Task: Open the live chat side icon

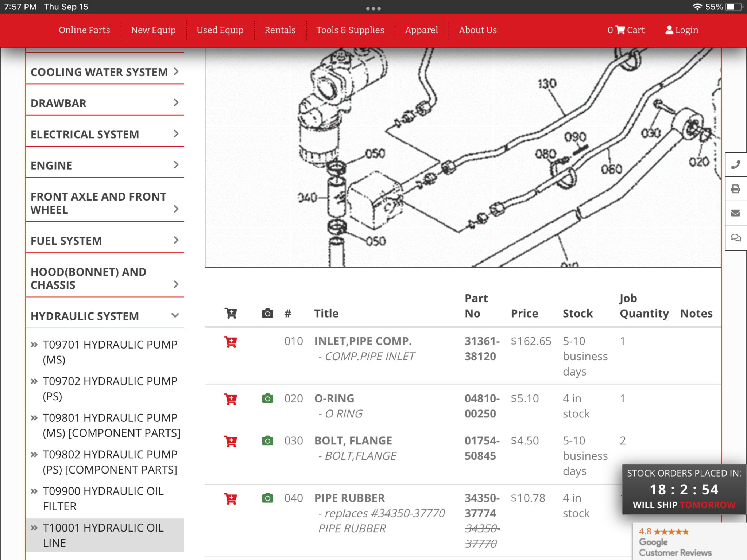Action: click(x=736, y=238)
